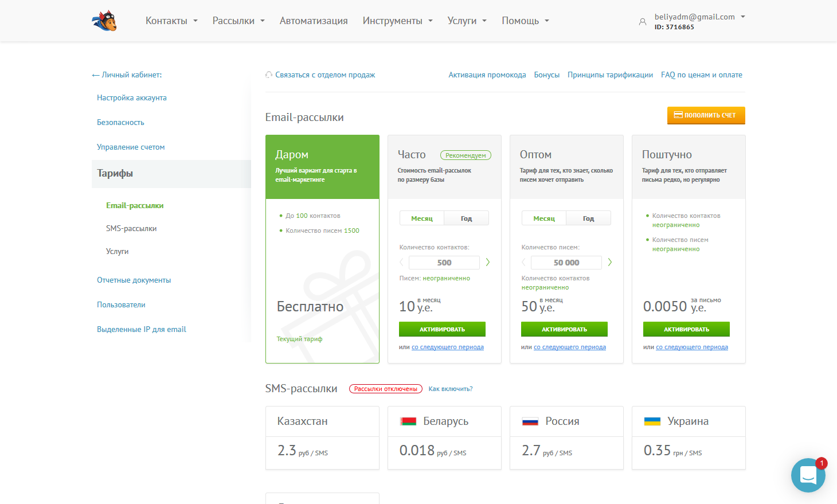Image resolution: width=837 pixels, height=504 pixels.
Task: Open the live chat widget bubble
Action: tap(808, 475)
